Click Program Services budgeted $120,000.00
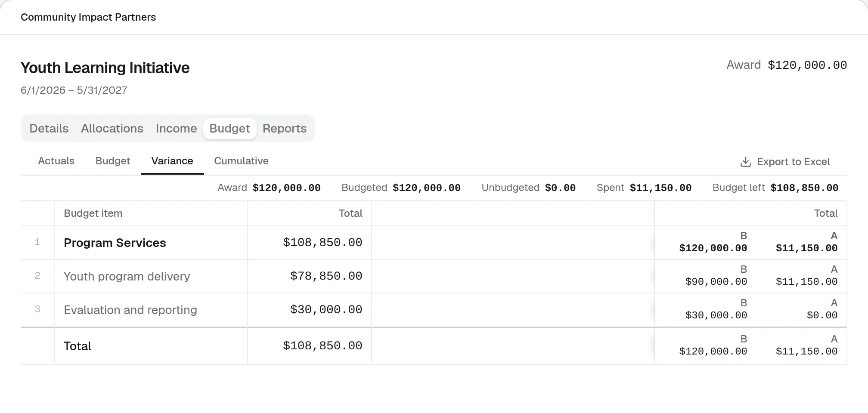This screenshot has height=413, width=868. point(713,248)
